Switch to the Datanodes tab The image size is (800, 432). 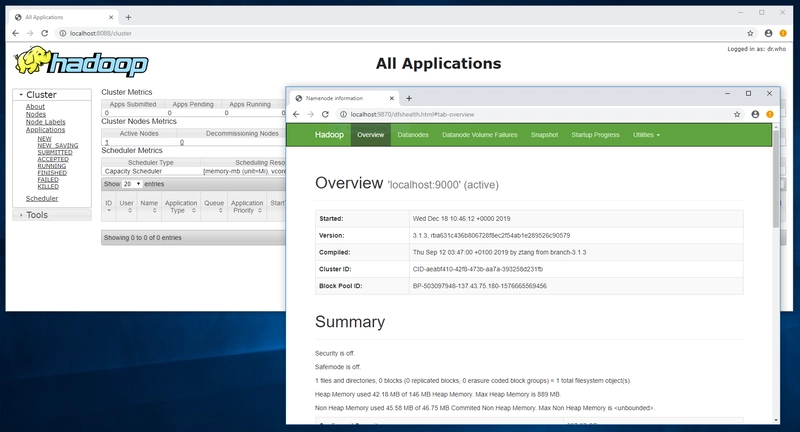[413, 134]
